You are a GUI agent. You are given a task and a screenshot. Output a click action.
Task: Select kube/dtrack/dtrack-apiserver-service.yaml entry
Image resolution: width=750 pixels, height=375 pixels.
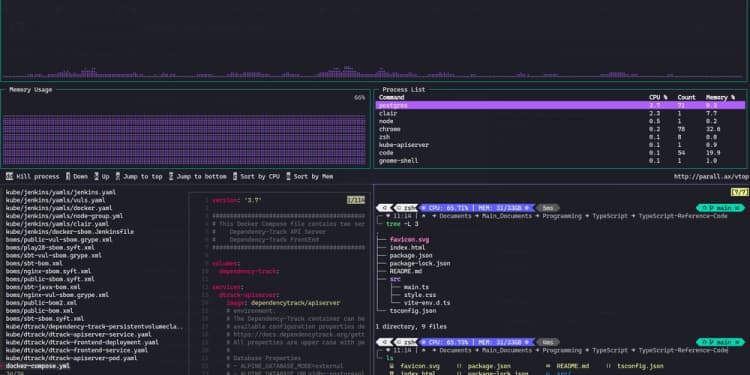pos(78,334)
